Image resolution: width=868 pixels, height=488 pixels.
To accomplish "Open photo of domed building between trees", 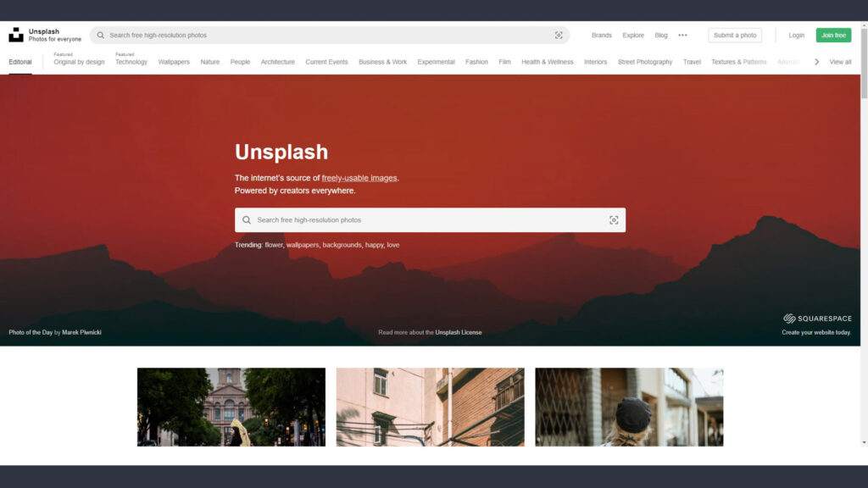I will (231, 407).
